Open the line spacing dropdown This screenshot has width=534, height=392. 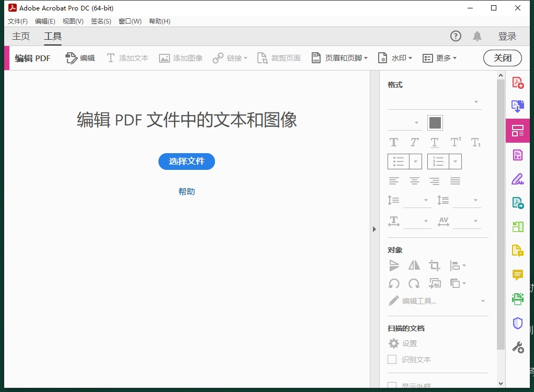[x=417, y=200]
